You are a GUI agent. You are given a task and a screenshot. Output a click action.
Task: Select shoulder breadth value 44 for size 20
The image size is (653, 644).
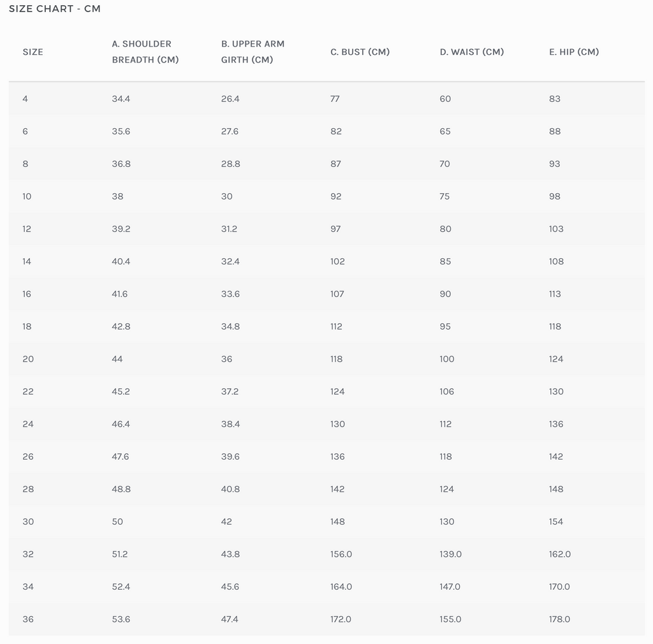click(x=117, y=359)
